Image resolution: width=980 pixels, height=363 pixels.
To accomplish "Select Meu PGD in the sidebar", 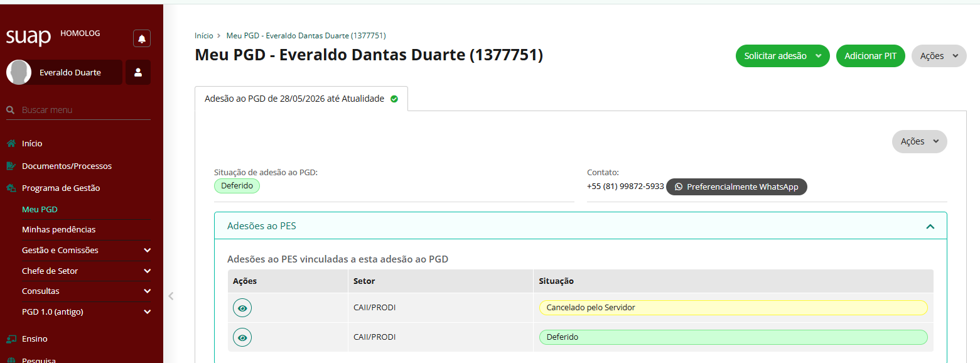I will point(40,209).
